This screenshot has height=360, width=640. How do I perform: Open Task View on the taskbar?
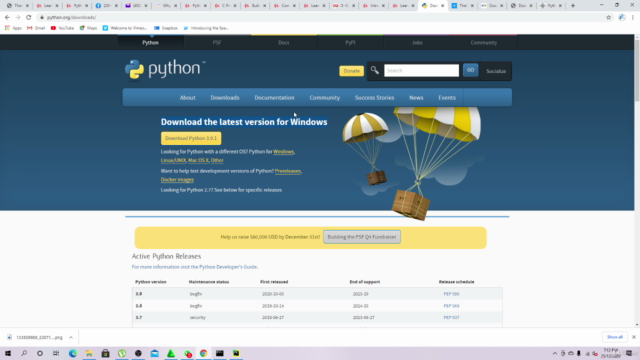tap(56, 353)
